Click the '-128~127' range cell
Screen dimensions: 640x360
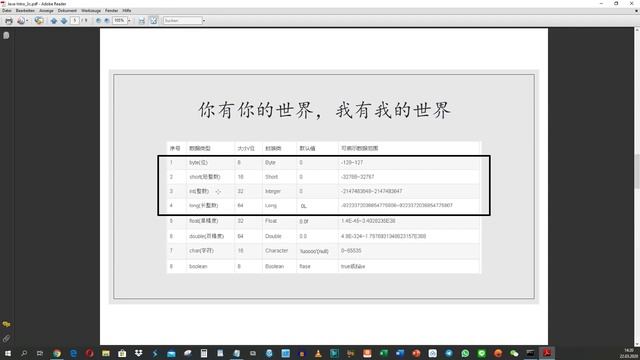point(352,162)
